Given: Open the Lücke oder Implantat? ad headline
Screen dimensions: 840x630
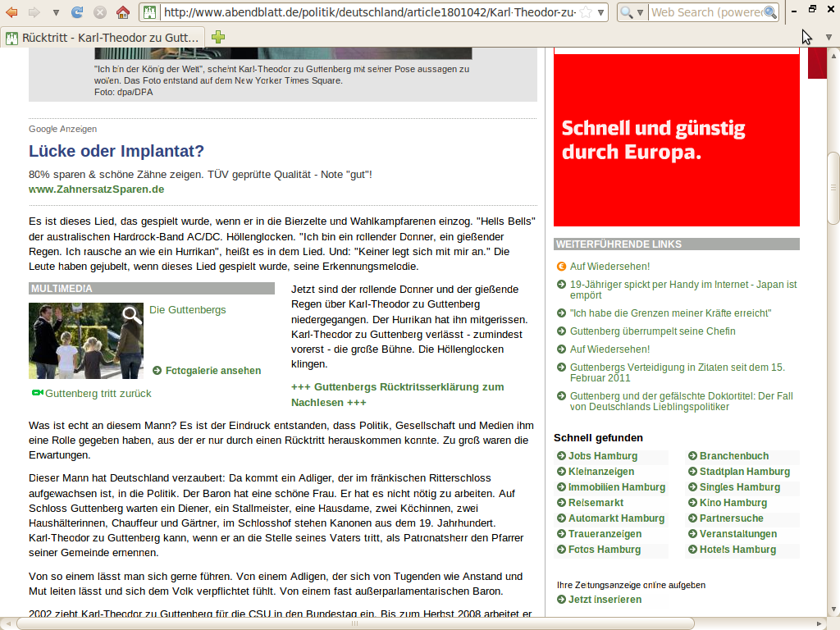Looking at the screenshot, I should (x=116, y=151).
